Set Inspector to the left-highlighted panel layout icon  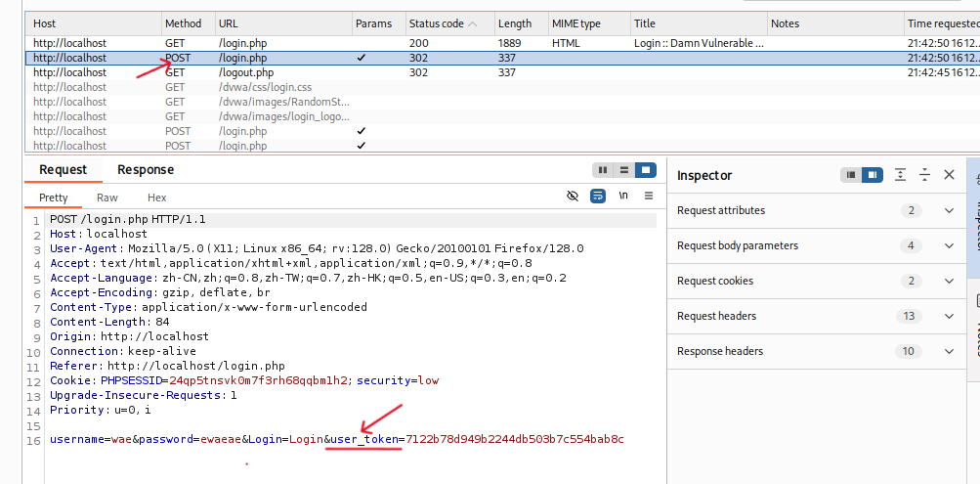click(851, 175)
